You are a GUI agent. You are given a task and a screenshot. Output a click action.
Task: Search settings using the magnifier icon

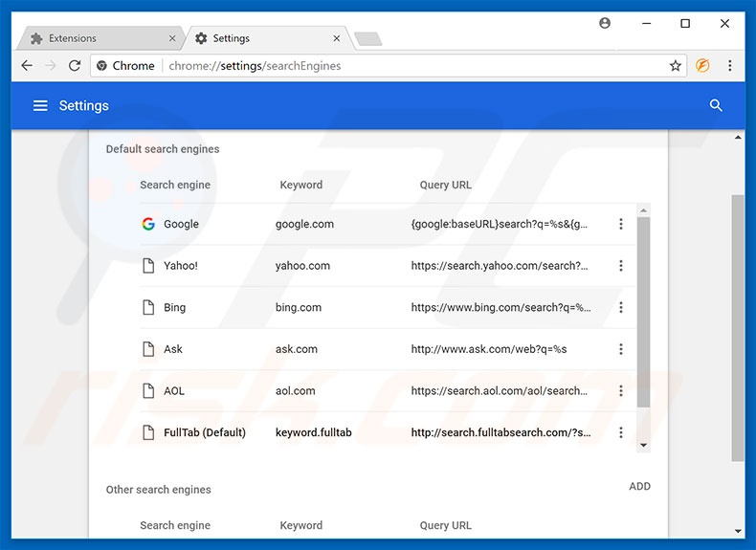716,105
